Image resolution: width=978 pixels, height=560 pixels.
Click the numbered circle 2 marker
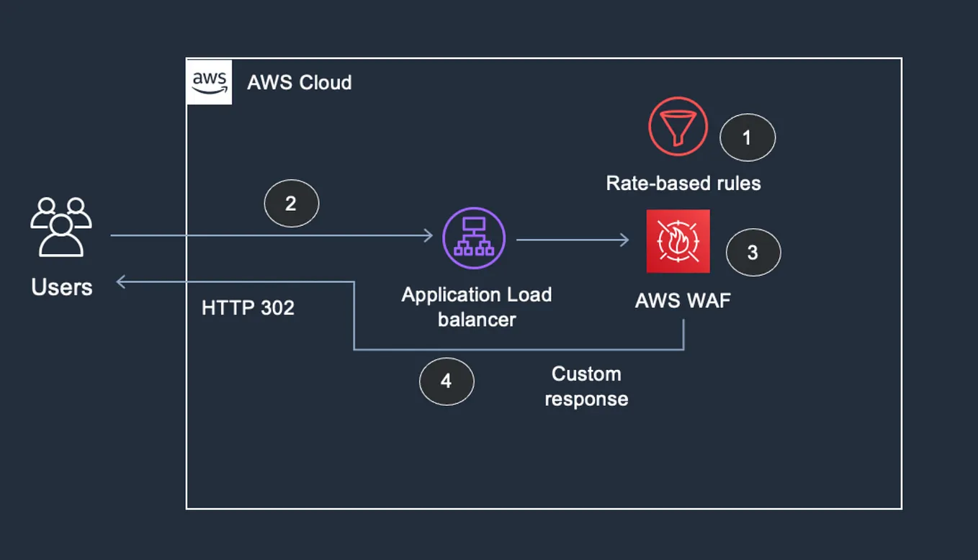pos(291,203)
